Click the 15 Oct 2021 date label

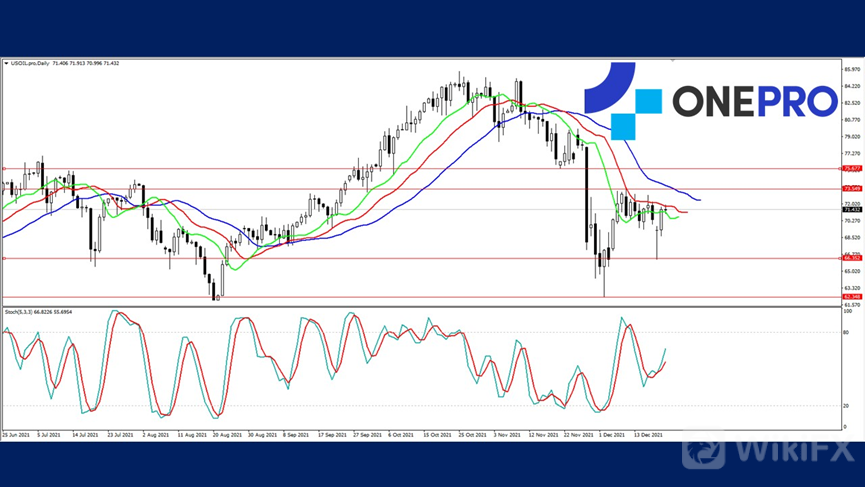click(438, 436)
